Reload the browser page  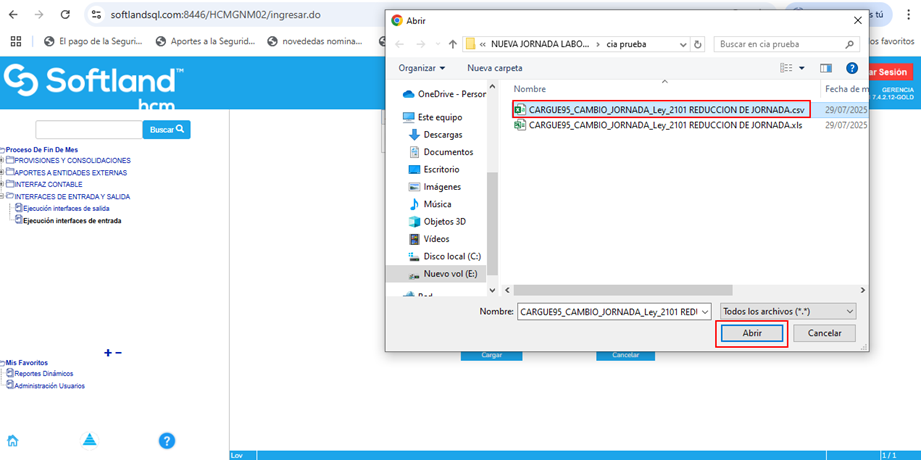coord(65,15)
